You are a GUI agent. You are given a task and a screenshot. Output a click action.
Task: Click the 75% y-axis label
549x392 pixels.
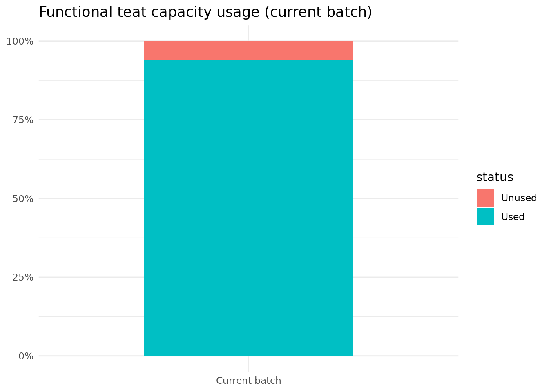[x=22, y=120]
